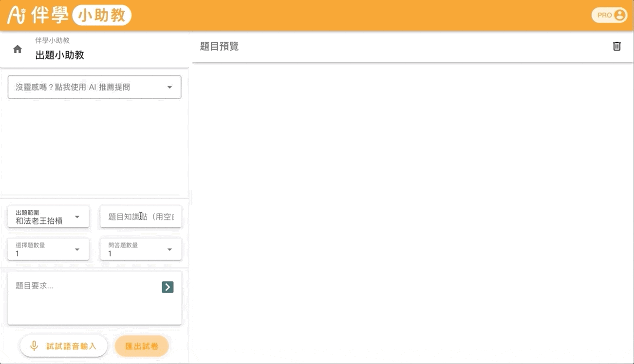The width and height of the screenshot is (634, 364).
Task: Click the 伴學小助教 breadcrumb text
Action: point(52,40)
